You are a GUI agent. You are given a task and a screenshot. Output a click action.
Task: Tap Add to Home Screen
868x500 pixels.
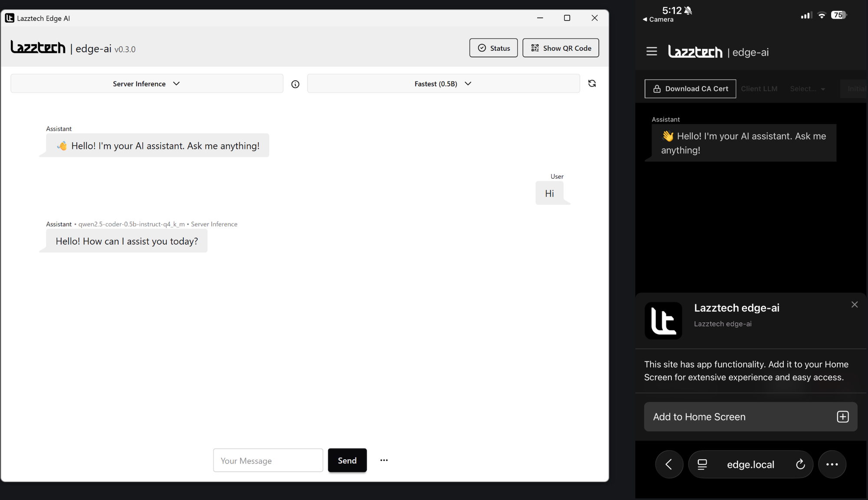(750, 417)
